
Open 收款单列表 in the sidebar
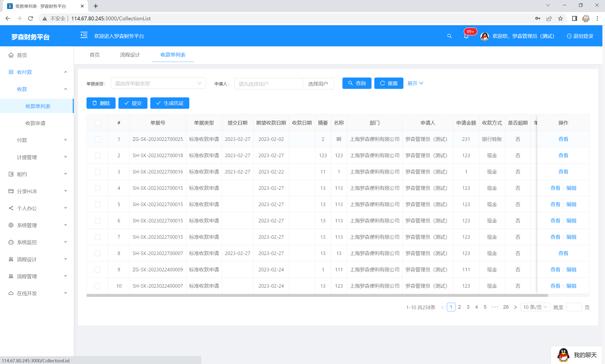tap(38, 106)
